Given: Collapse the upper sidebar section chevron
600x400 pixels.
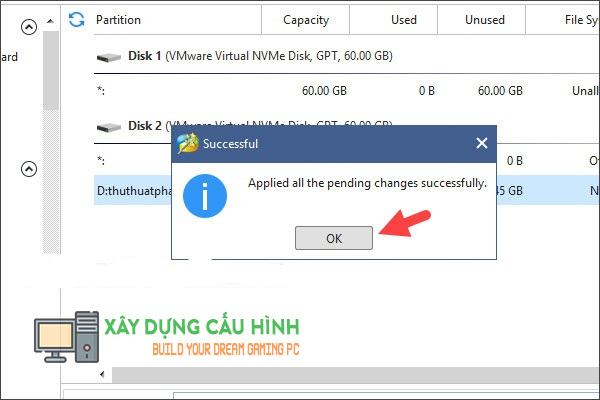Looking at the screenshot, I should 29,27.
